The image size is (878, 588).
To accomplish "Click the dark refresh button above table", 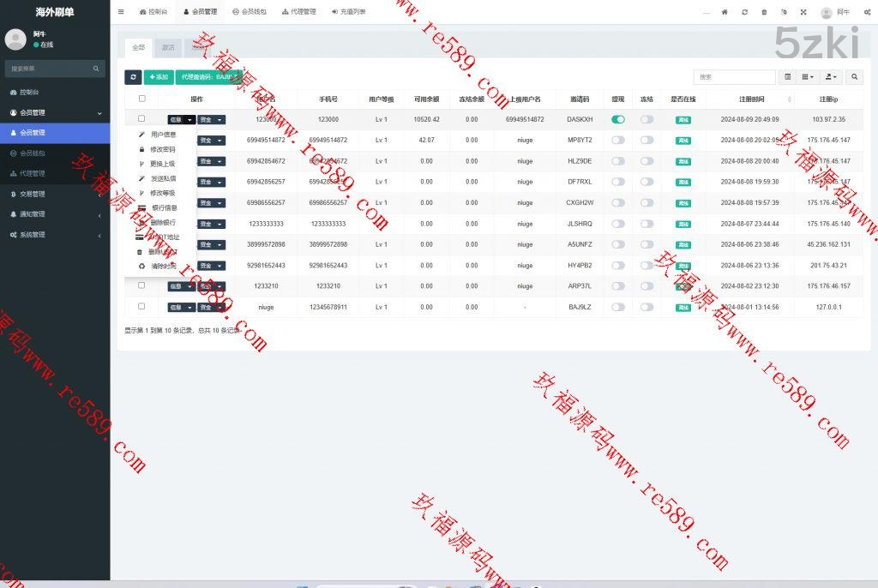I will pos(132,77).
